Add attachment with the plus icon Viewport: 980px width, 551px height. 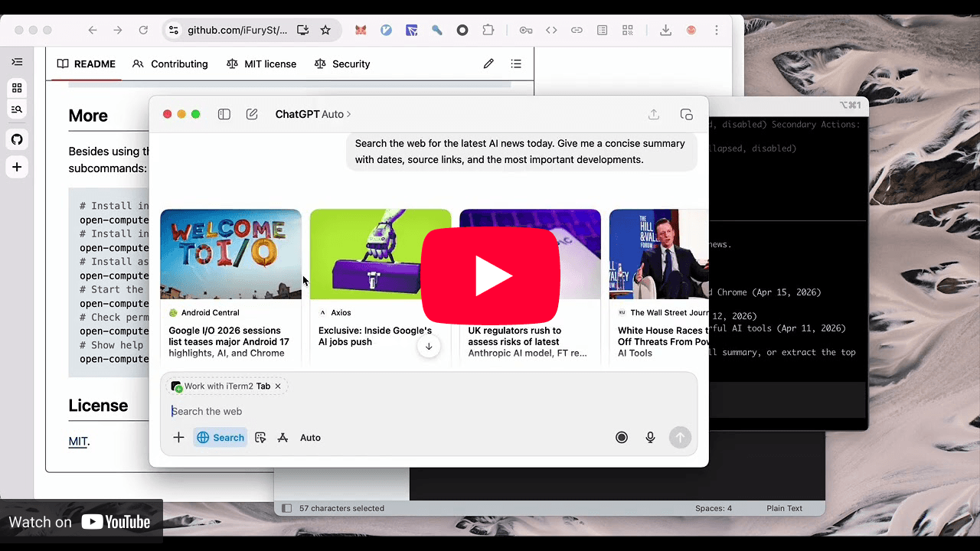178,438
